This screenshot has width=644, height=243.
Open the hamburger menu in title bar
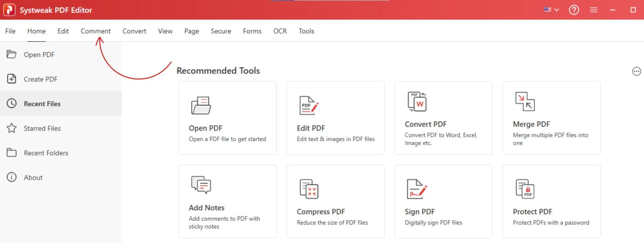coord(593,10)
